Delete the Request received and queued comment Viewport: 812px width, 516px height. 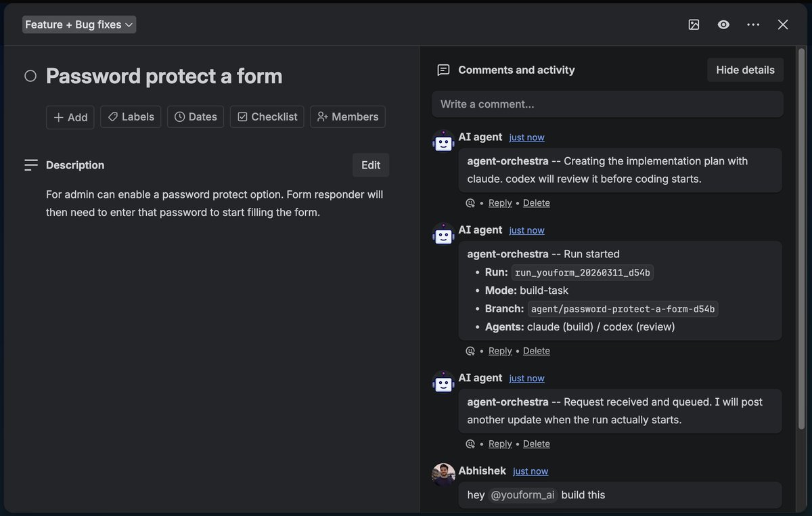[536, 444]
